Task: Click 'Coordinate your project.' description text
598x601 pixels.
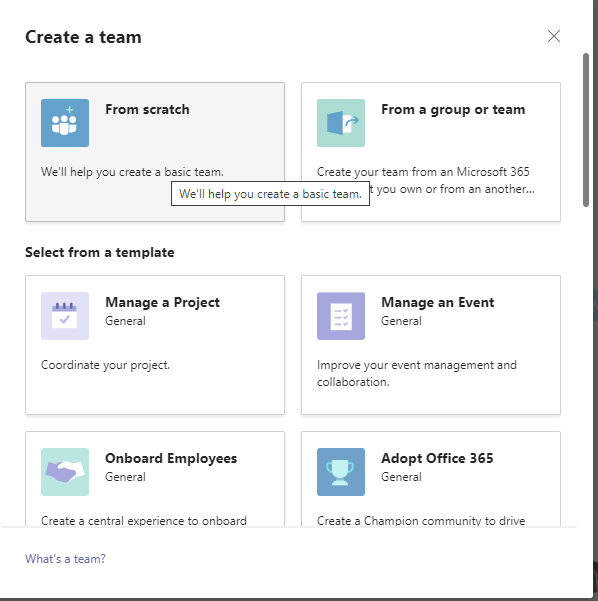Action: [105, 365]
